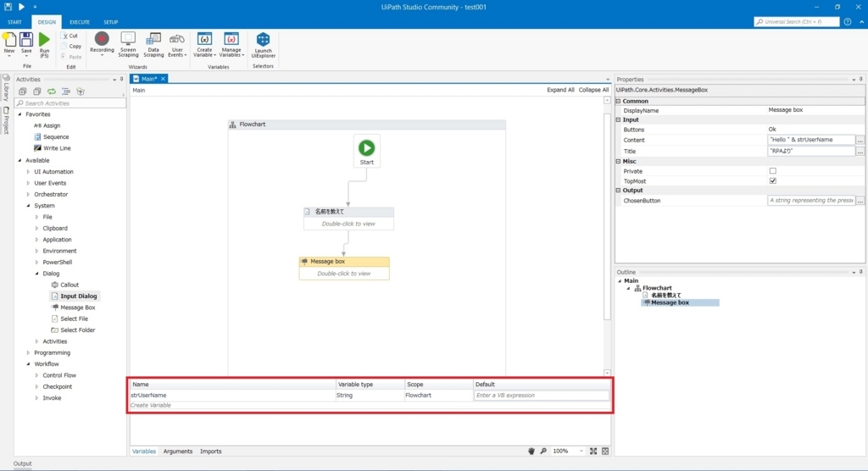Collapse the Common property section
Viewport: 868px width, 471px height.
point(618,102)
